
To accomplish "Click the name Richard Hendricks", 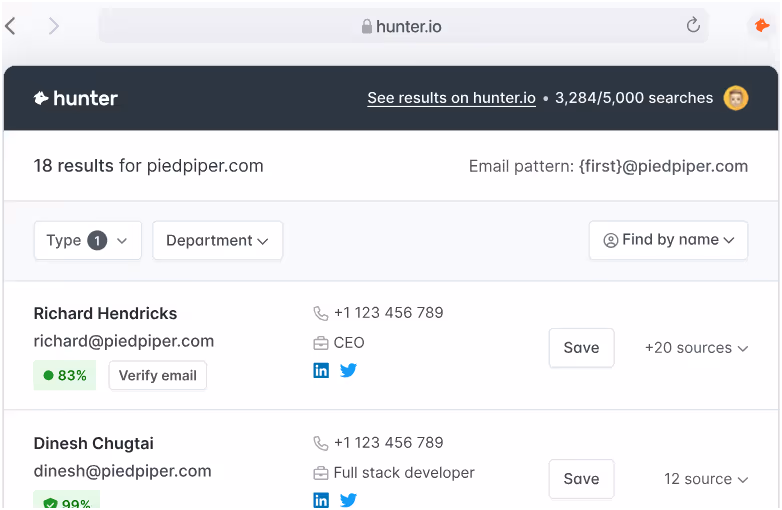I will [x=105, y=314].
